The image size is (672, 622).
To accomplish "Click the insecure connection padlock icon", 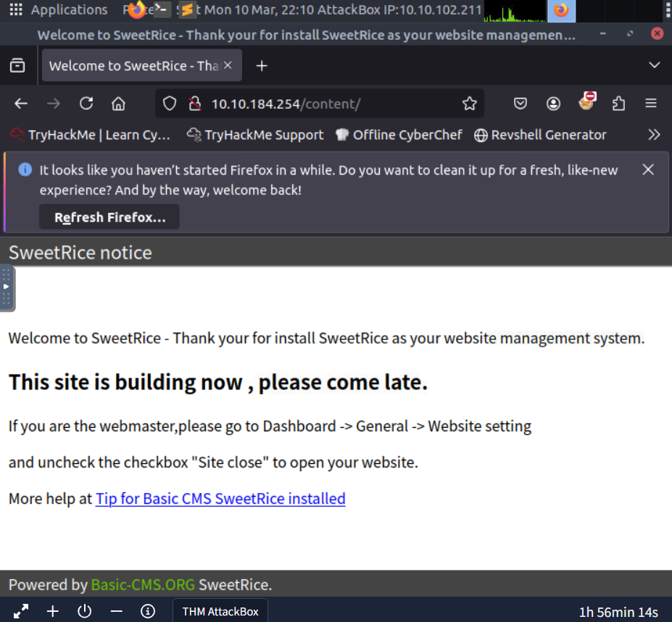I will tap(194, 104).
